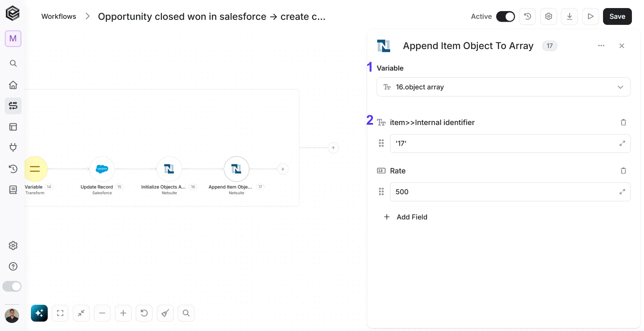Click the app logo in the sidebar
The height and width of the screenshot is (331, 644).
pyautogui.click(x=13, y=13)
